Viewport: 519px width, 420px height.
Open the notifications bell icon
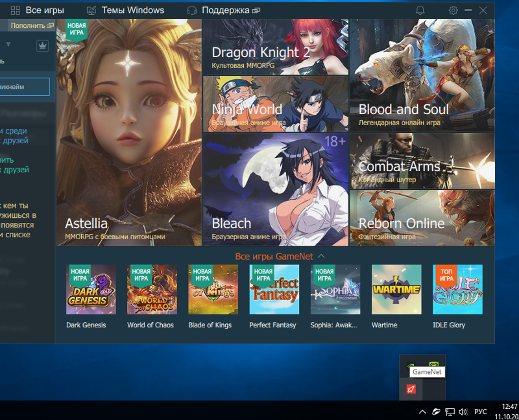pos(420,10)
